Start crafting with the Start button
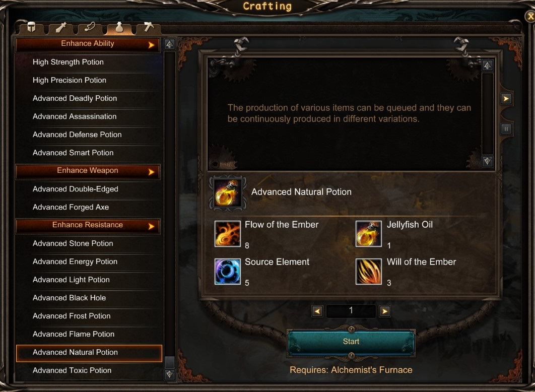 [x=351, y=342]
